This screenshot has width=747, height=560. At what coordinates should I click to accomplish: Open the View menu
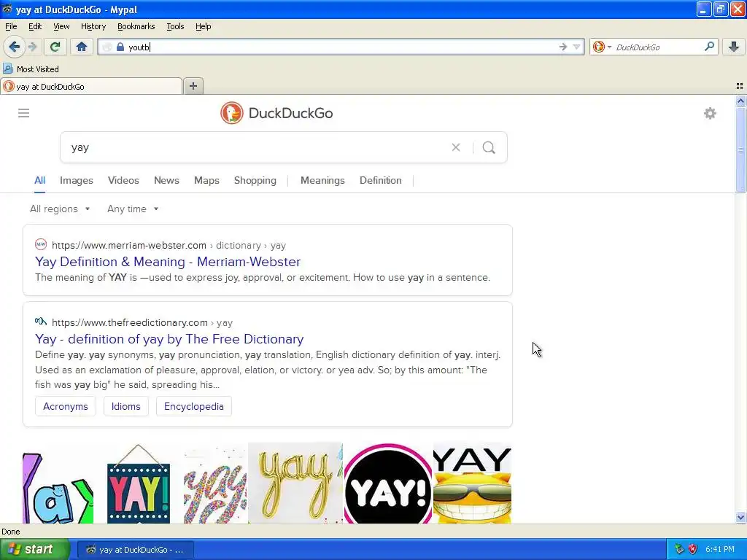(x=61, y=27)
